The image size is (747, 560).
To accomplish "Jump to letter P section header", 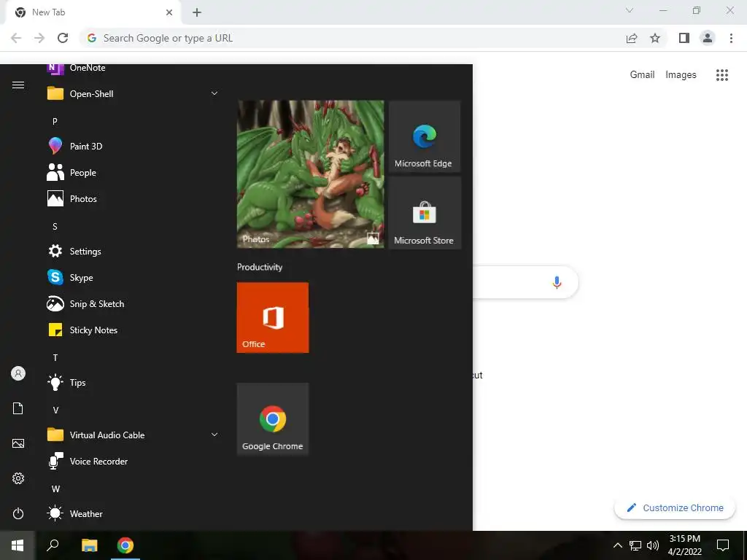I will tap(55, 121).
